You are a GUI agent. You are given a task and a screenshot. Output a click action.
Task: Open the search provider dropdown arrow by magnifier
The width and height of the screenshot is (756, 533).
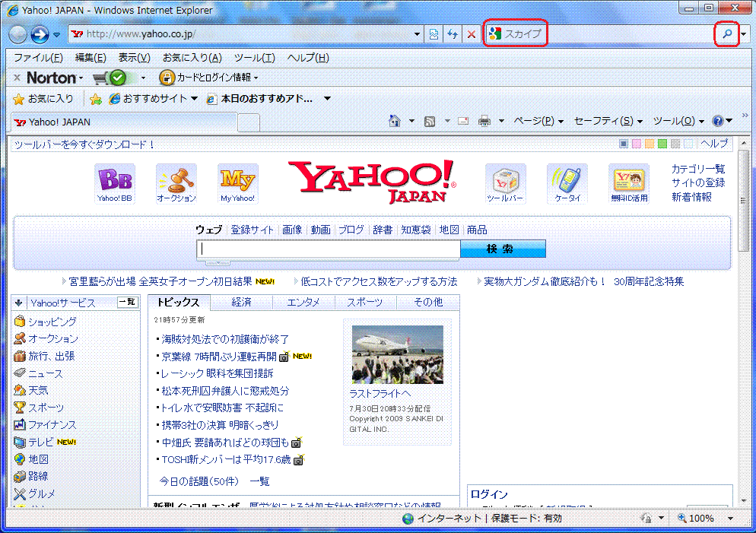pyautogui.click(x=744, y=34)
